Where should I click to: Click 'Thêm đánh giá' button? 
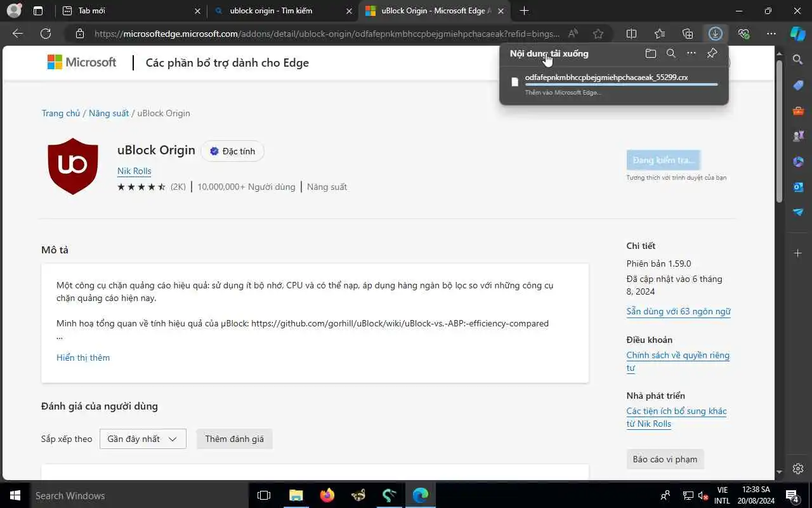point(234,439)
